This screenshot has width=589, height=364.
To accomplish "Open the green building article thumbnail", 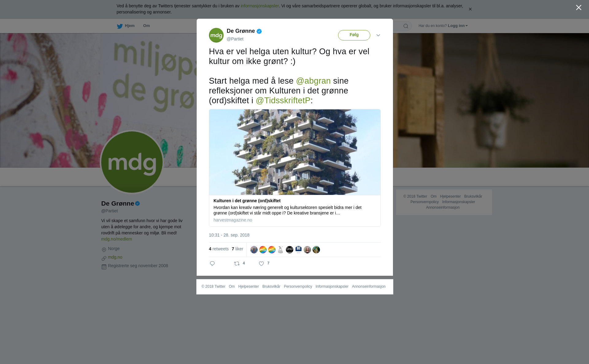I will click(295, 152).
